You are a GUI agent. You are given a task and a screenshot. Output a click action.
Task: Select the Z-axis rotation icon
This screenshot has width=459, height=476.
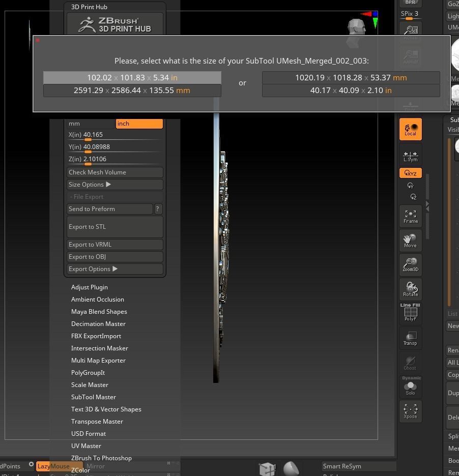[413, 197]
